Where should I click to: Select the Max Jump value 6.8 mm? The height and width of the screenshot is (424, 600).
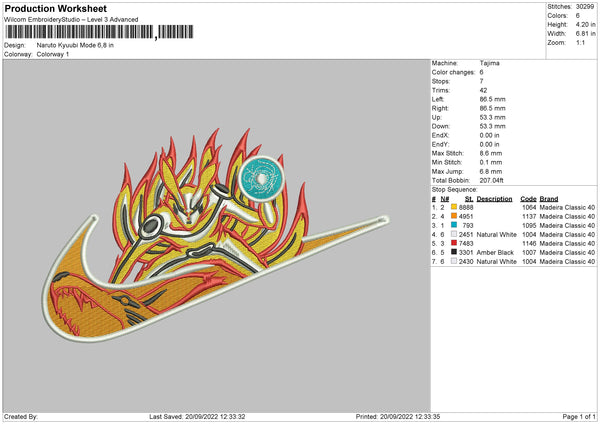pos(491,171)
